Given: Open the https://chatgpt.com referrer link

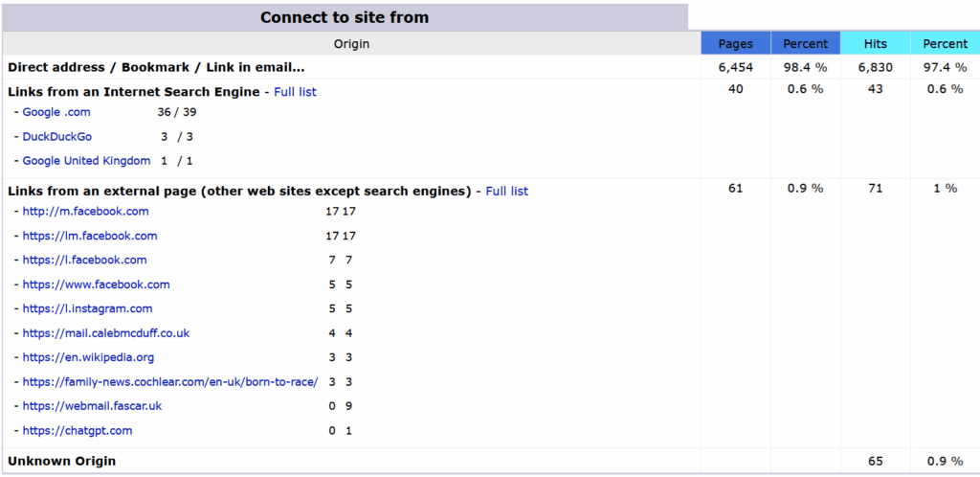Looking at the screenshot, I should tap(78, 431).
